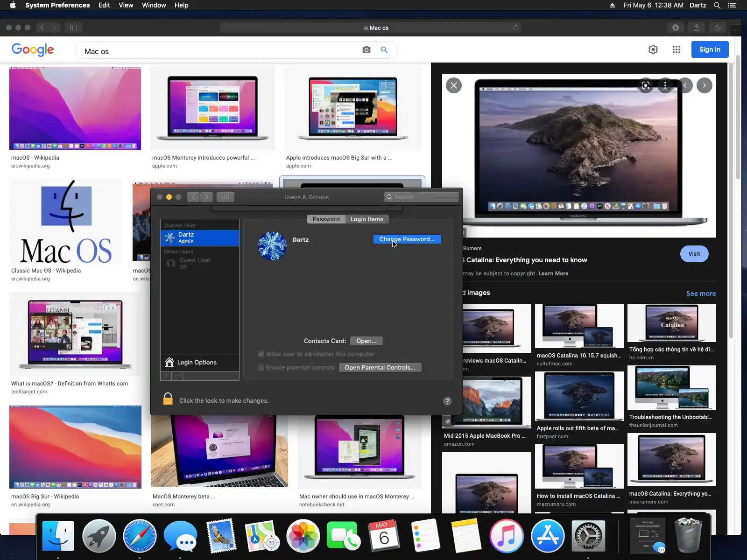Click the Safari address bar
The height and width of the screenshot is (560, 747).
click(371, 28)
